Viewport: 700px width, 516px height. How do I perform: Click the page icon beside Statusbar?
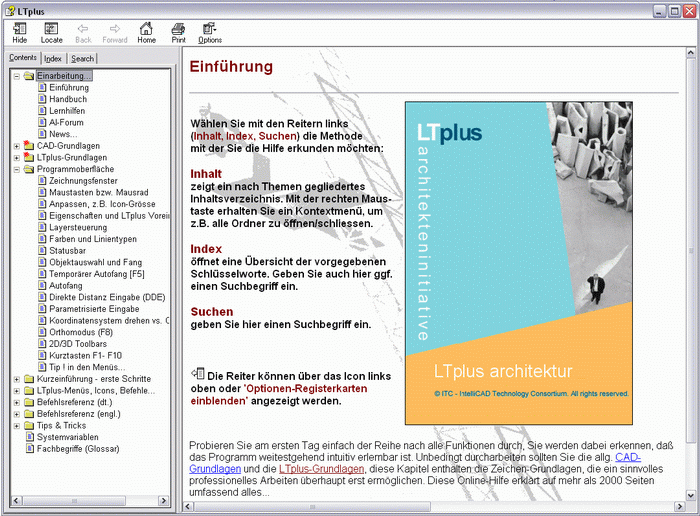42,250
